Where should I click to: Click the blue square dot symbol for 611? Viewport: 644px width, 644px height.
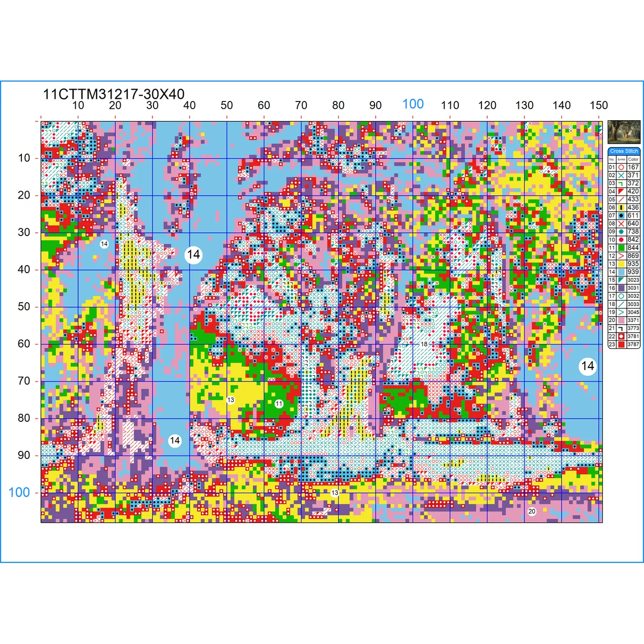pyautogui.click(x=621, y=216)
